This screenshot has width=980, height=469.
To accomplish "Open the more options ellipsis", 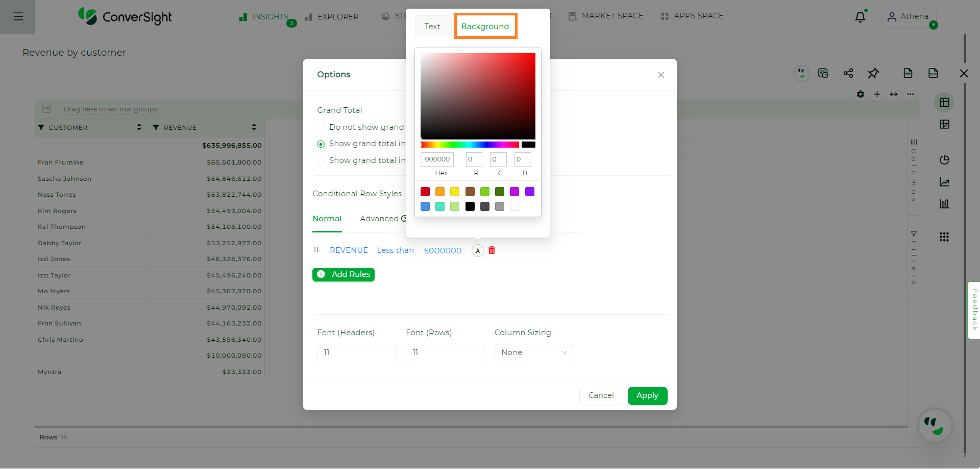I will pyautogui.click(x=910, y=95).
